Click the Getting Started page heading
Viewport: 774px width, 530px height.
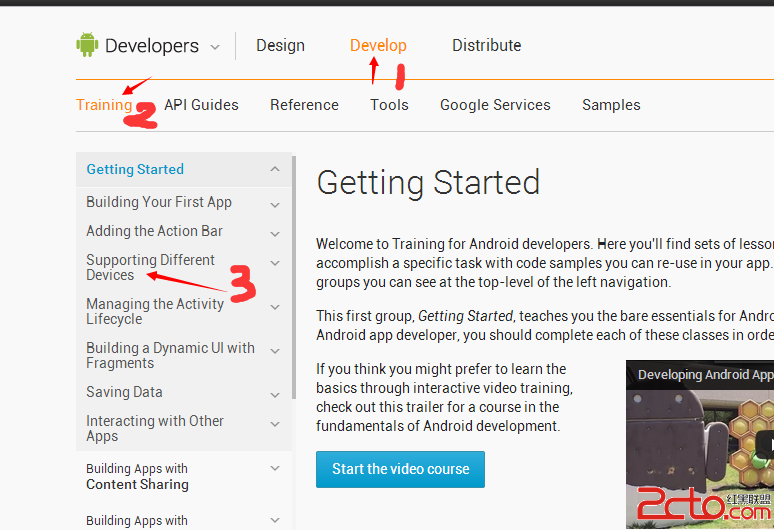(x=428, y=183)
